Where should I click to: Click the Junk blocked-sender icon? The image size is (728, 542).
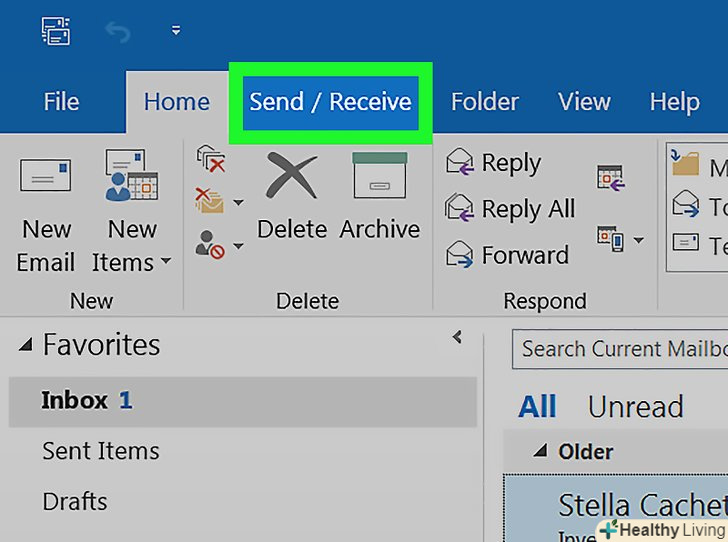click(x=210, y=244)
